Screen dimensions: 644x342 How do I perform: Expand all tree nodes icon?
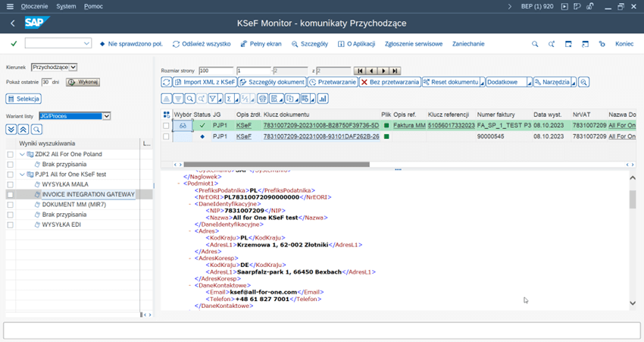pyautogui.click(x=11, y=130)
